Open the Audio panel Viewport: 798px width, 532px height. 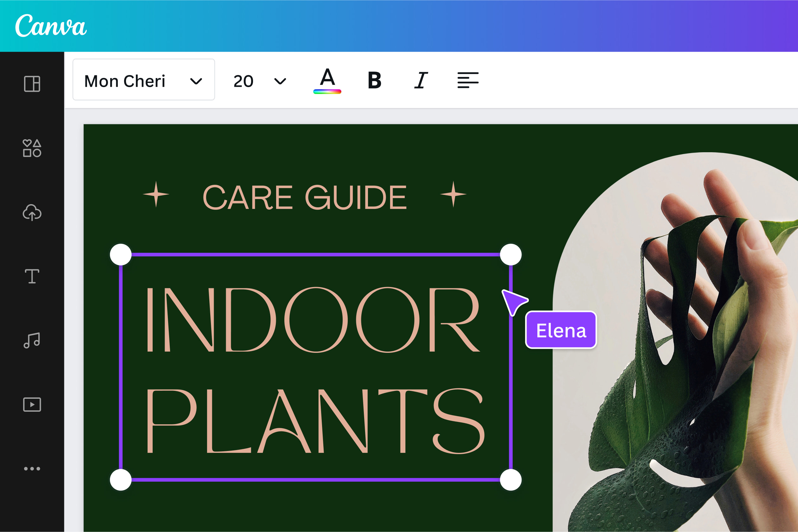click(32, 340)
